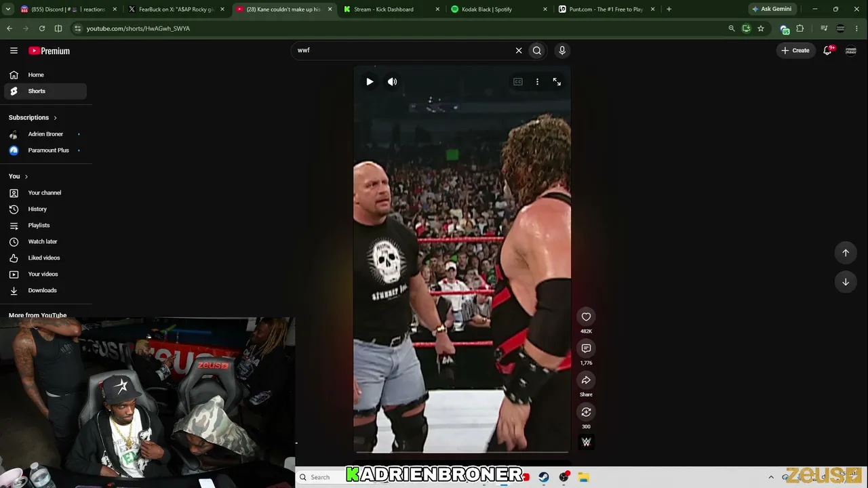
Task: Open the Create menu
Action: 795,50
